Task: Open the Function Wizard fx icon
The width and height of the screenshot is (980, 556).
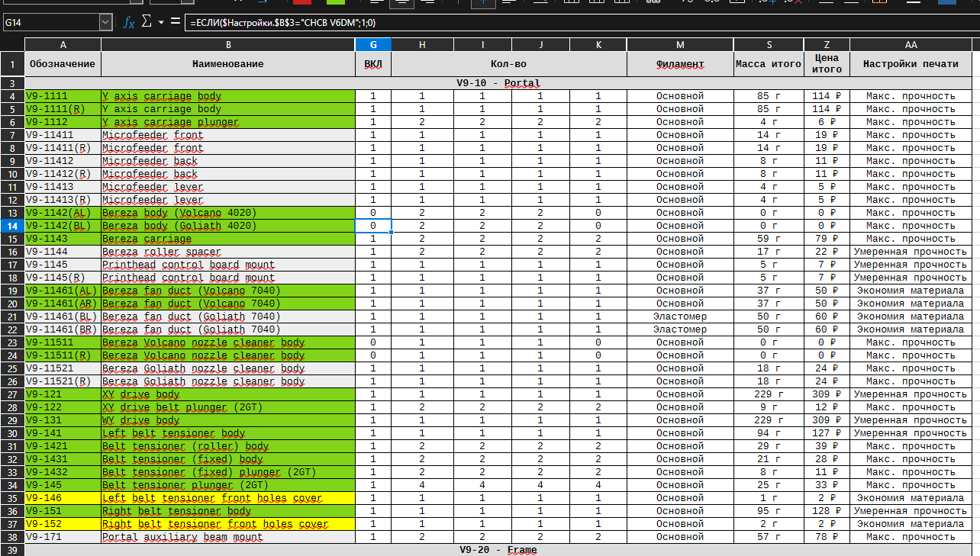Action: pyautogui.click(x=129, y=23)
